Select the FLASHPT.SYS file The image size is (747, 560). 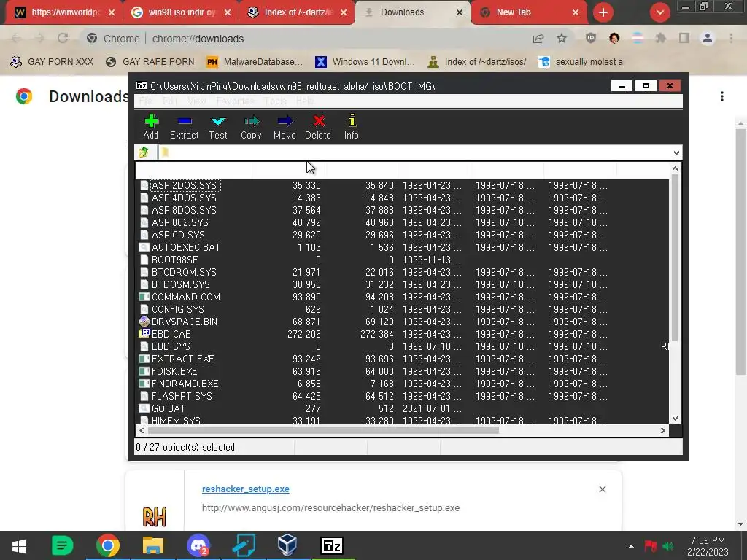tap(182, 396)
